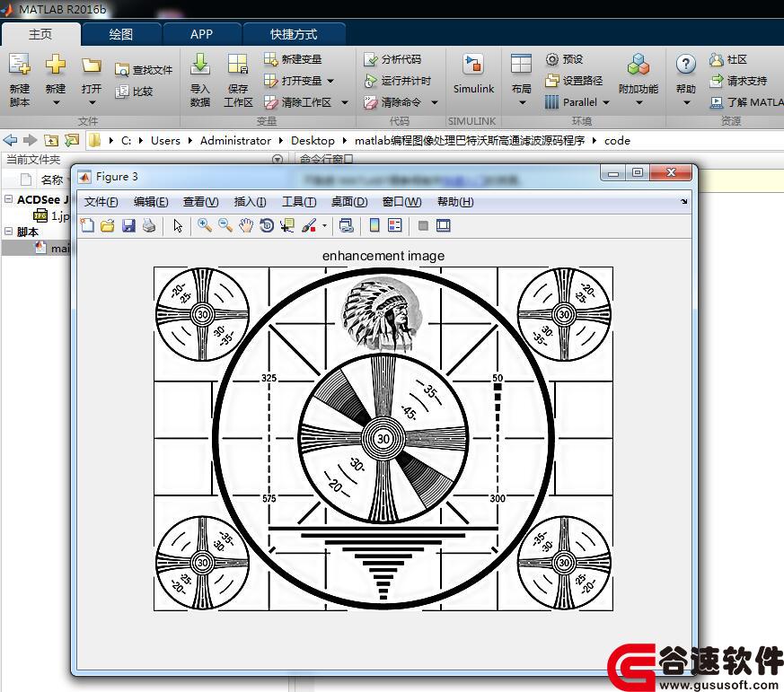
Task: Click the Back arrow in address bar
Action: (10, 140)
